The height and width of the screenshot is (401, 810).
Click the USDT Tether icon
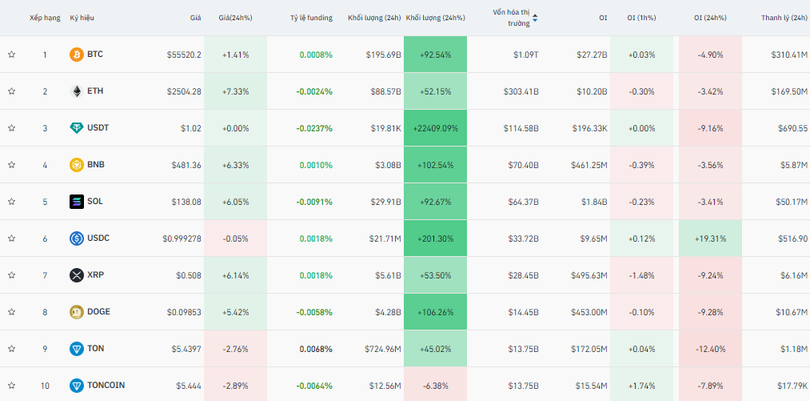click(76, 128)
